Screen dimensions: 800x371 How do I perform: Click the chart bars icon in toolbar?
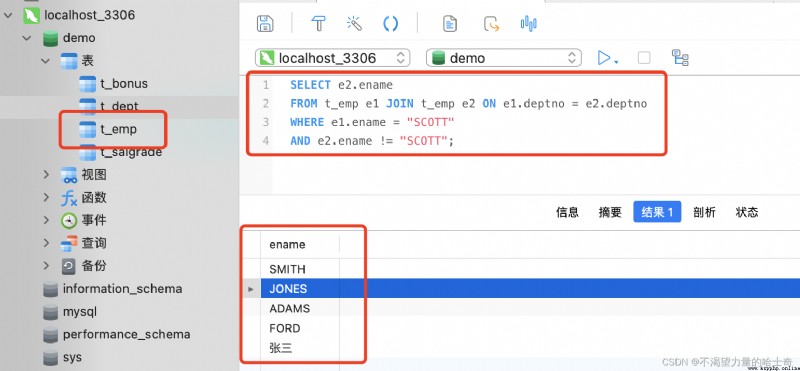pos(529,23)
